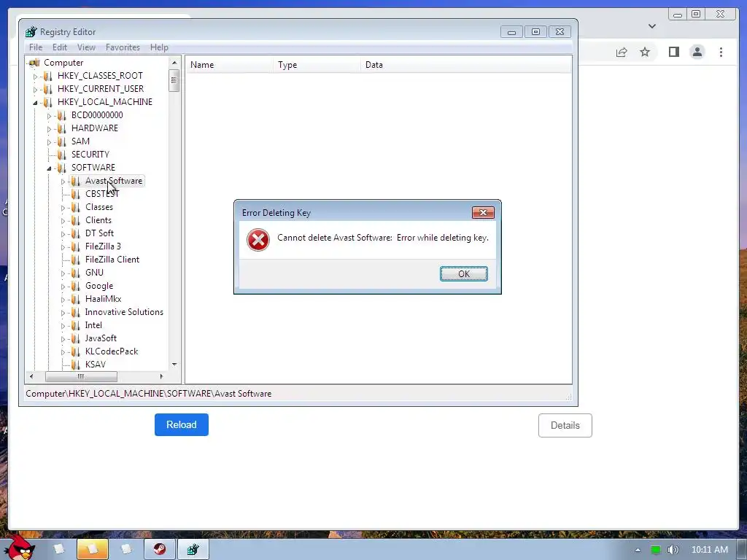Screen dimensions: 747x560
Task: Expand the HKEY_CLASSES_ROOT tree node
Action: click(35, 76)
